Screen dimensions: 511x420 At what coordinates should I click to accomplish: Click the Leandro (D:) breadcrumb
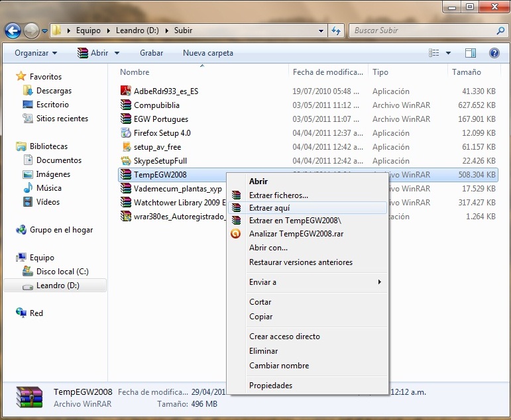click(138, 30)
